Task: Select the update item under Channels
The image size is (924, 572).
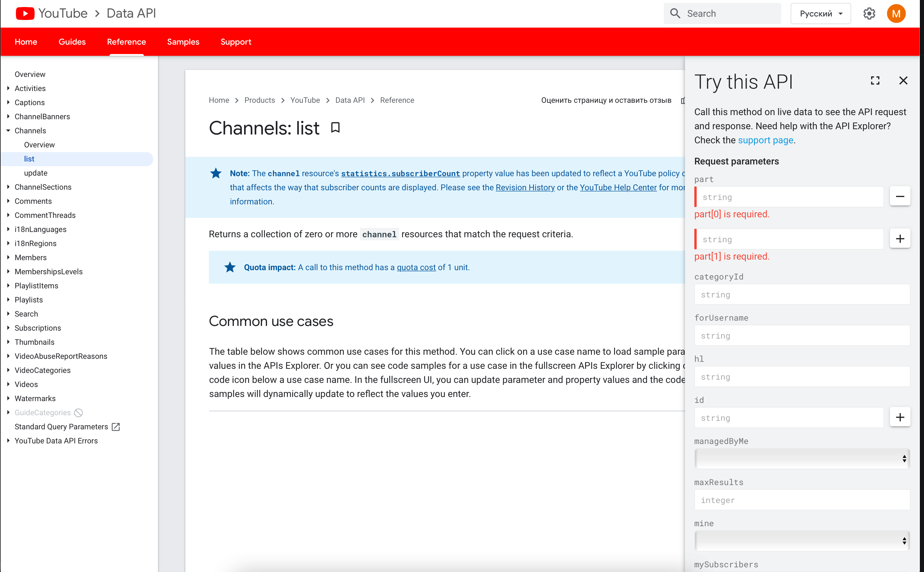Action: coord(36,173)
